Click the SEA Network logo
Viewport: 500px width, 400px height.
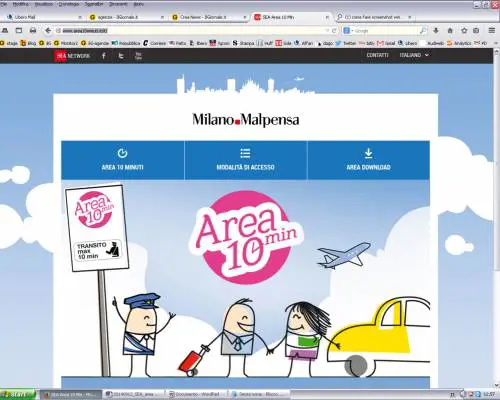pos(72,56)
